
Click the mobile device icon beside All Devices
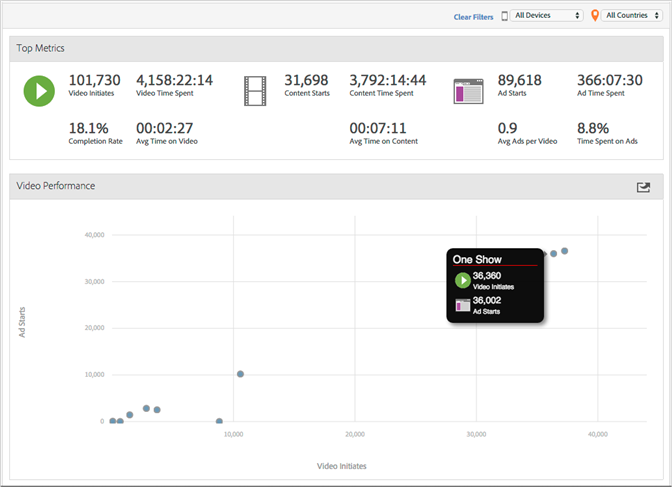click(504, 16)
